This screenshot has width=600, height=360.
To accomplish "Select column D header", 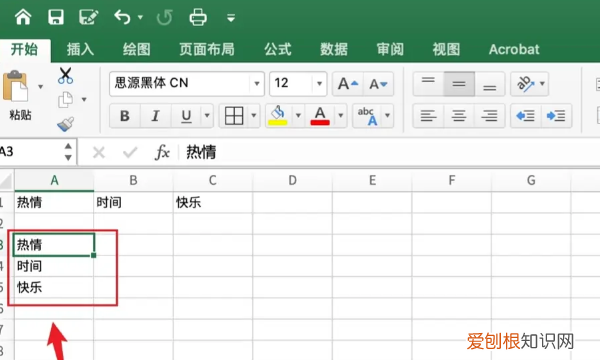I will [292, 180].
